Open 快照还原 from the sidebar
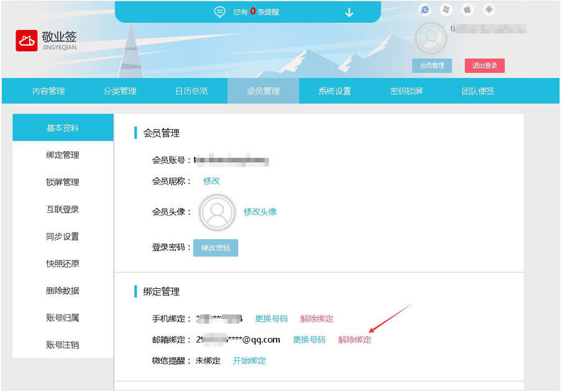This screenshot has height=392, width=562. tap(63, 263)
